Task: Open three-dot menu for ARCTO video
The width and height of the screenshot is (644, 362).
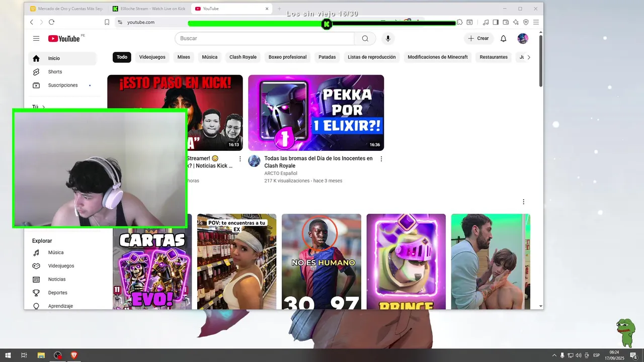Action: click(x=381, y=159)
